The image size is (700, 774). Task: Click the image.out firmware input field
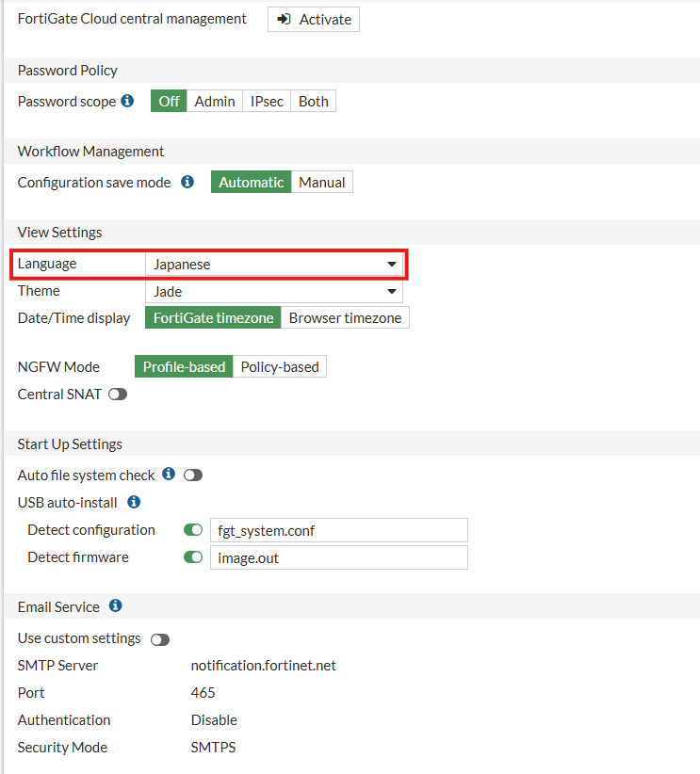click(339, 557)
